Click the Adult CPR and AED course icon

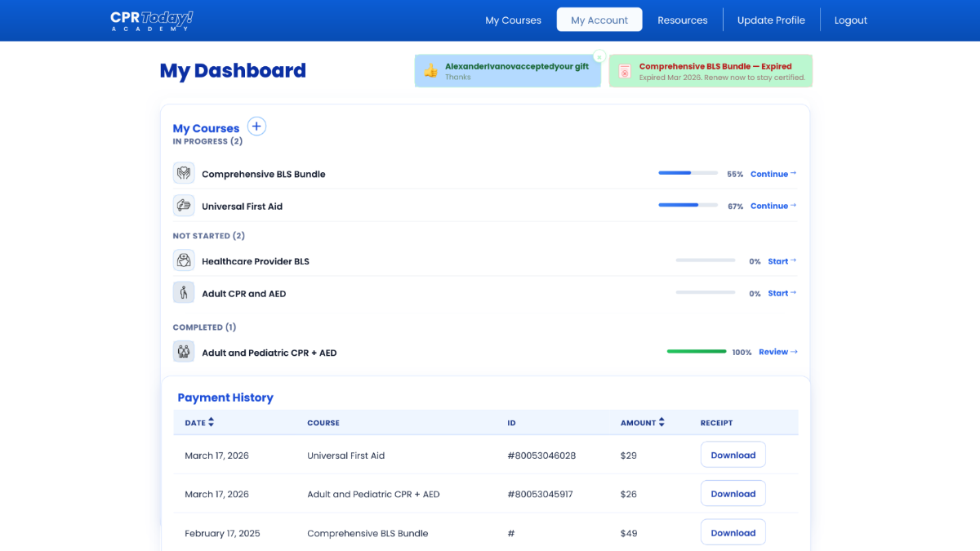184,292
